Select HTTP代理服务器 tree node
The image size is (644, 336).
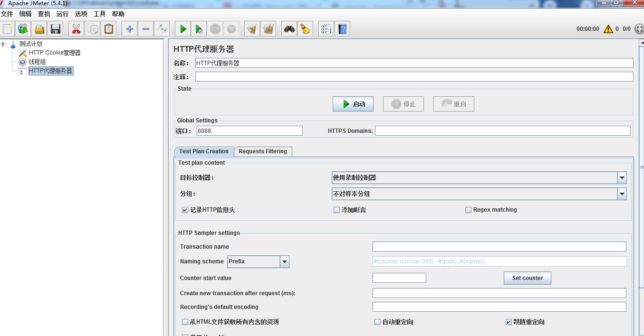click(x=50, y=71)
